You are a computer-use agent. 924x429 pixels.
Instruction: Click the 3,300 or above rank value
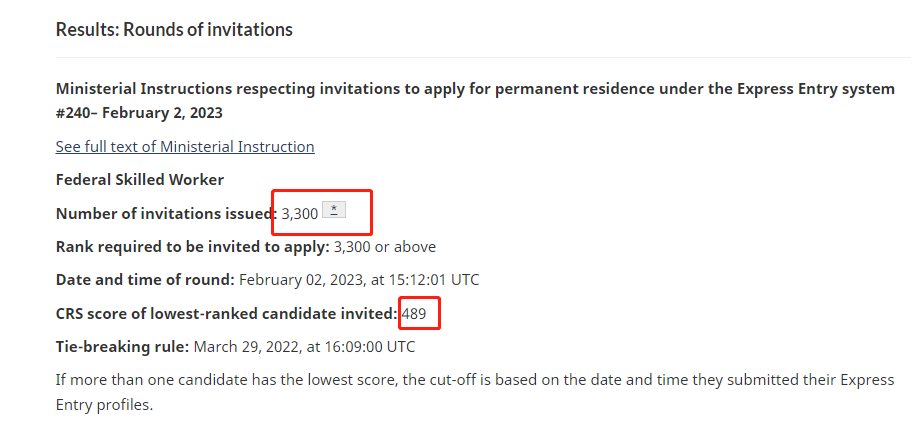[x=385, y=247]
